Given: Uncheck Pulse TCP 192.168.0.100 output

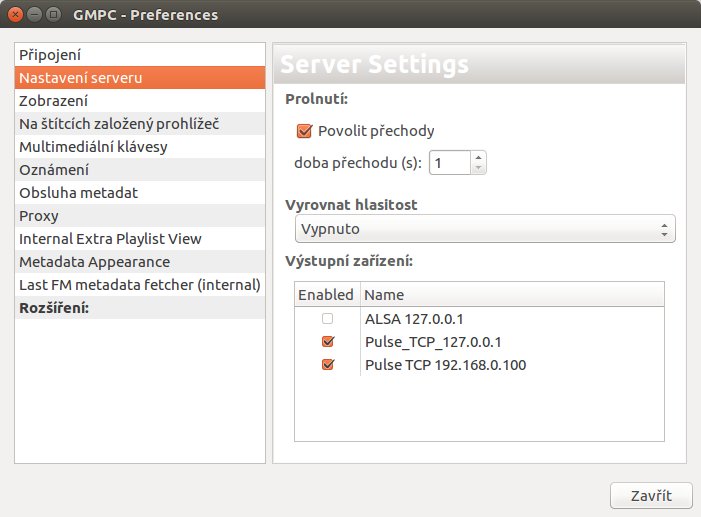Looking at the screenshot, I should (x=327, y=365).
